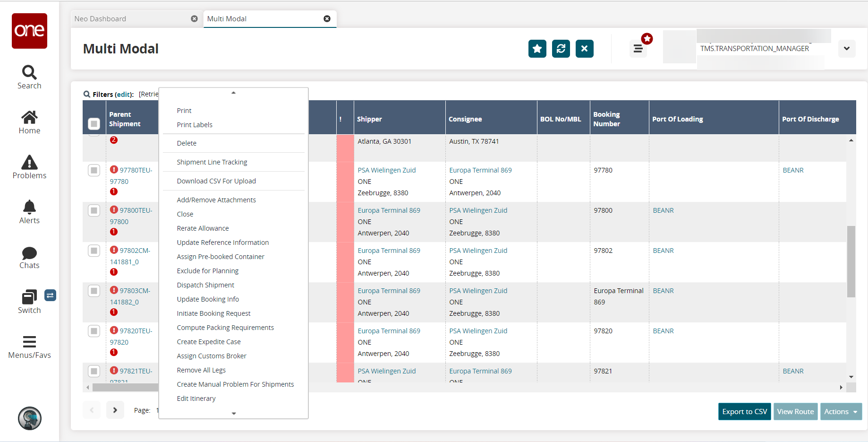
Task: Toggle the select-all header checkbox
Action: coord(94,124)
